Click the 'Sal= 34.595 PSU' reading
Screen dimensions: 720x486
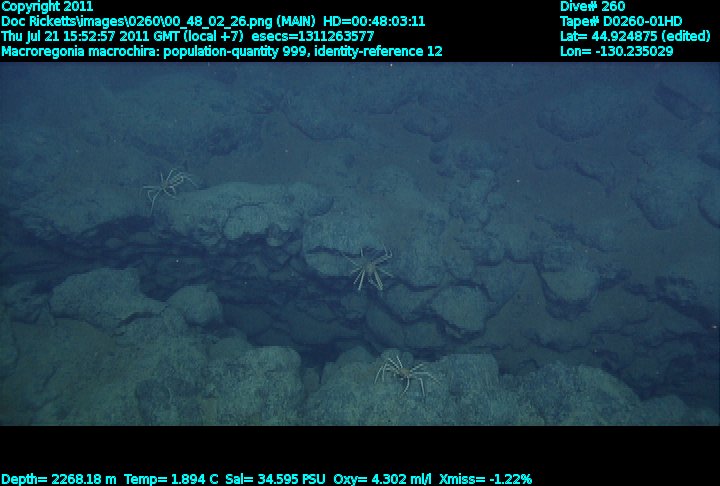point(276,479)
